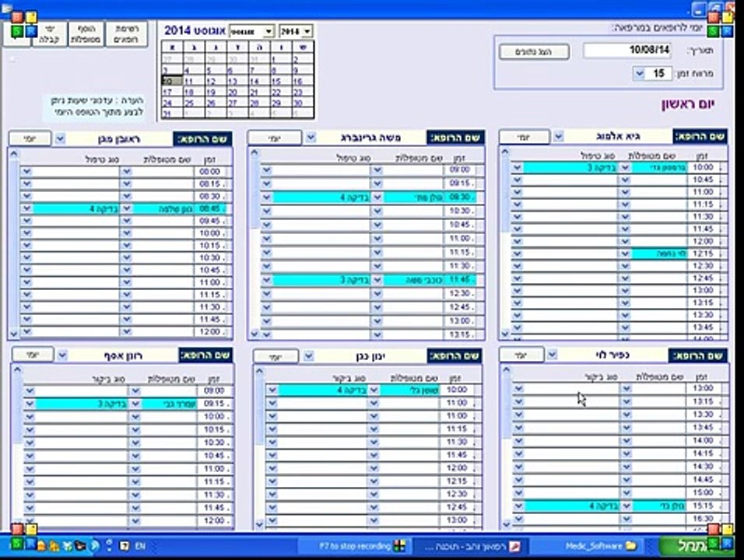744x560 pixels.
Task: Click the 13:00 time cell for גיא אלמוג
Action: pos(704,290)
